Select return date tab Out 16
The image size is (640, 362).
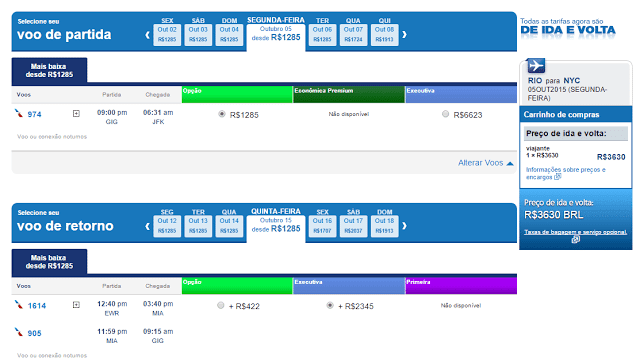point(322,226)
